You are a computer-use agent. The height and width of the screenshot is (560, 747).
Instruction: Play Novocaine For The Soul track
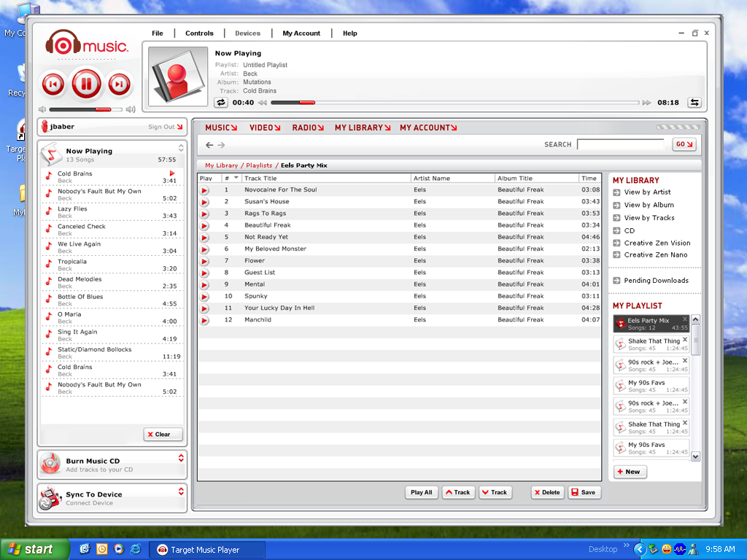(204, 190)
